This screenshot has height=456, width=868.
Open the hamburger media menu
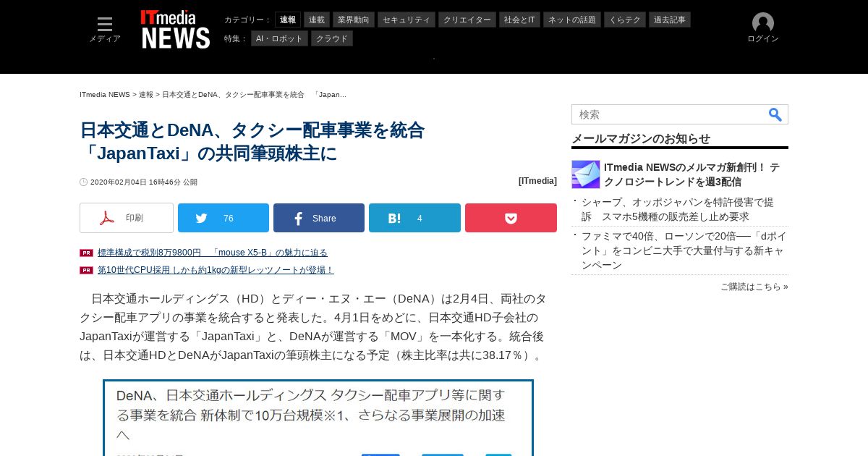point(105,25)
